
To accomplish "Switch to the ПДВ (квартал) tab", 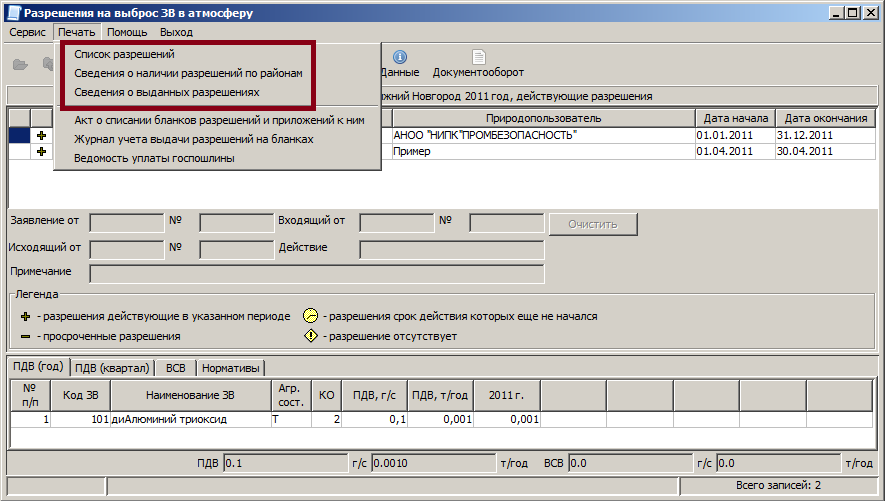I will [x=112, y=367].
